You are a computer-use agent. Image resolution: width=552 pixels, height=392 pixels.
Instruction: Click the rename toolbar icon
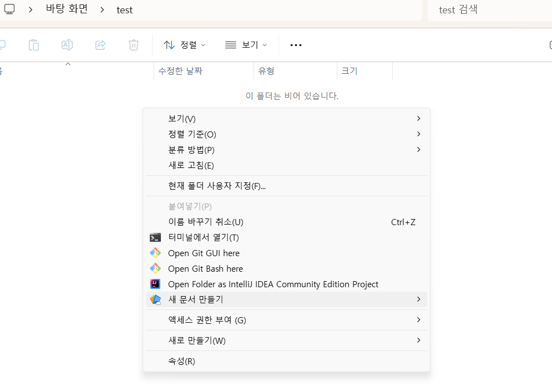pos(67,45)
